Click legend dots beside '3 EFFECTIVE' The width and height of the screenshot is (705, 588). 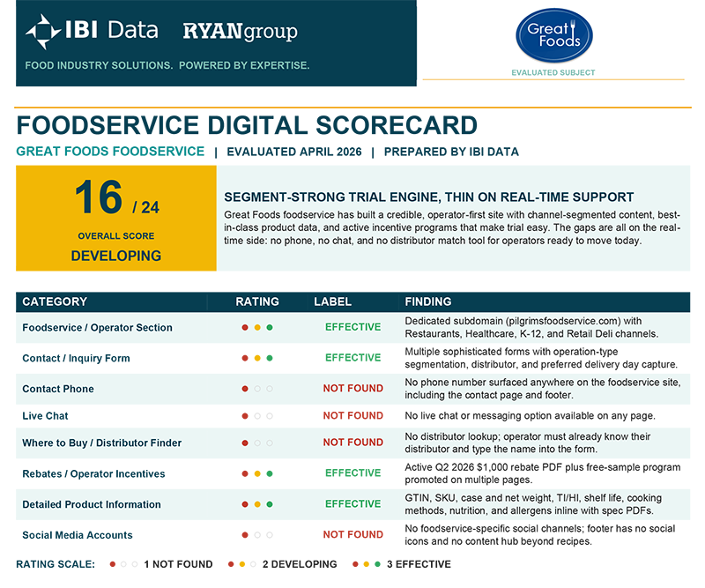pyautogui.click(x=367, y=564)
